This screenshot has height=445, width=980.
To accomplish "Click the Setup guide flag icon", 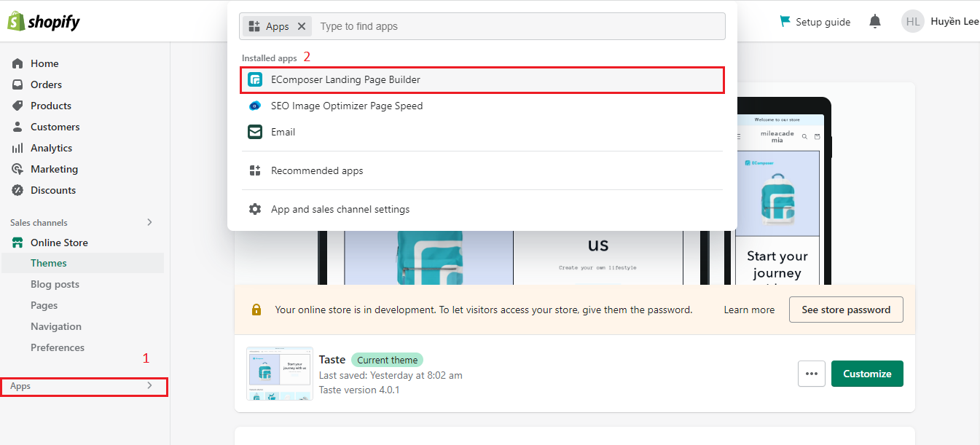I will tap(785, 21).
